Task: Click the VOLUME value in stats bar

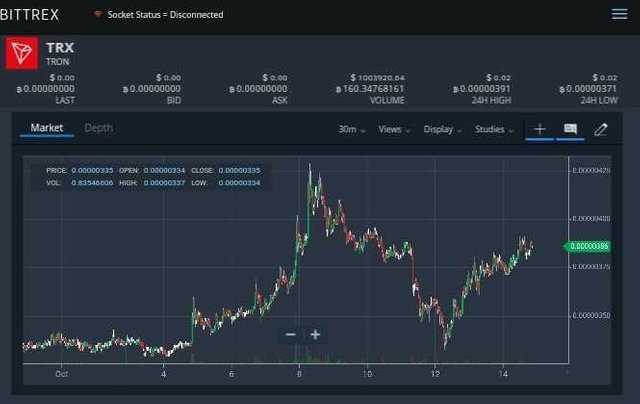Action: [x=378, y=88]
